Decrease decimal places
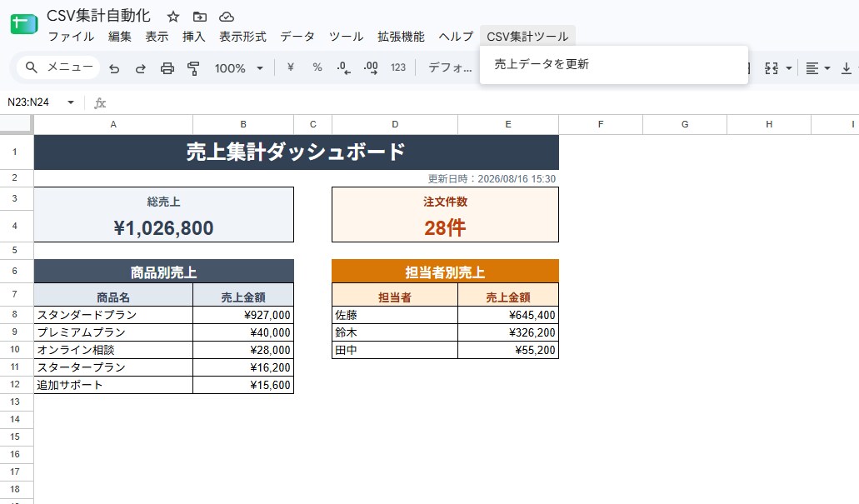 [x=343, y=68]
